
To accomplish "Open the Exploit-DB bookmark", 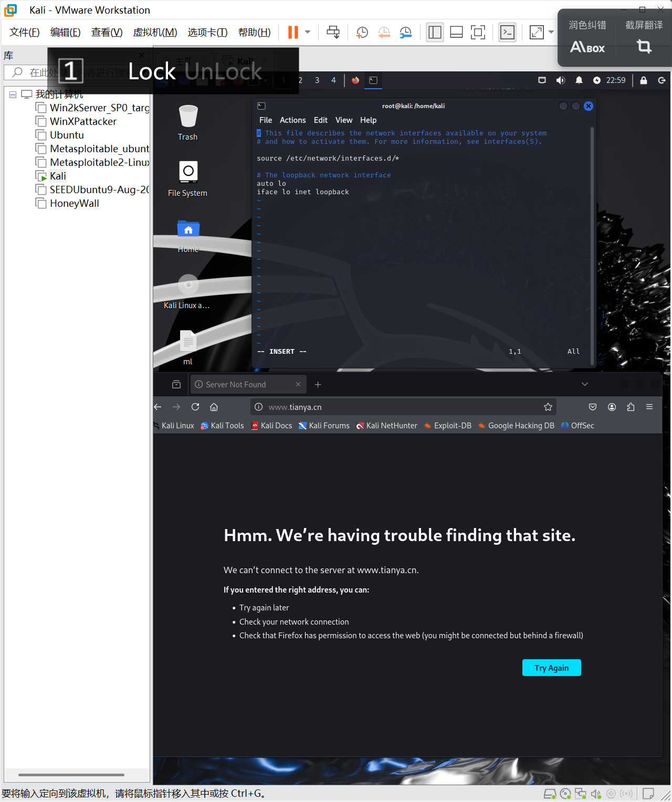I will (x=448, y=426).
